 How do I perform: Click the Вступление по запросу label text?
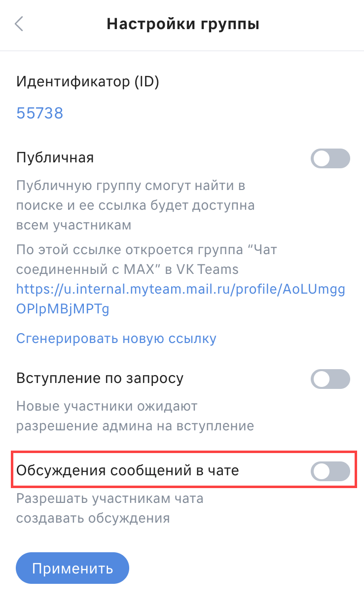click(x=100, y=379)
